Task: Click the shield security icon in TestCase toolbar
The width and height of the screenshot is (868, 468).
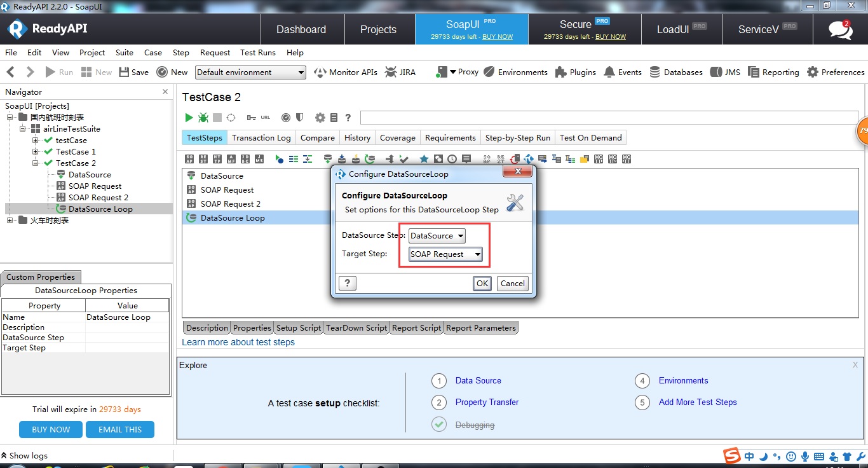Action: pyautogui.click(x=299, y=118)
